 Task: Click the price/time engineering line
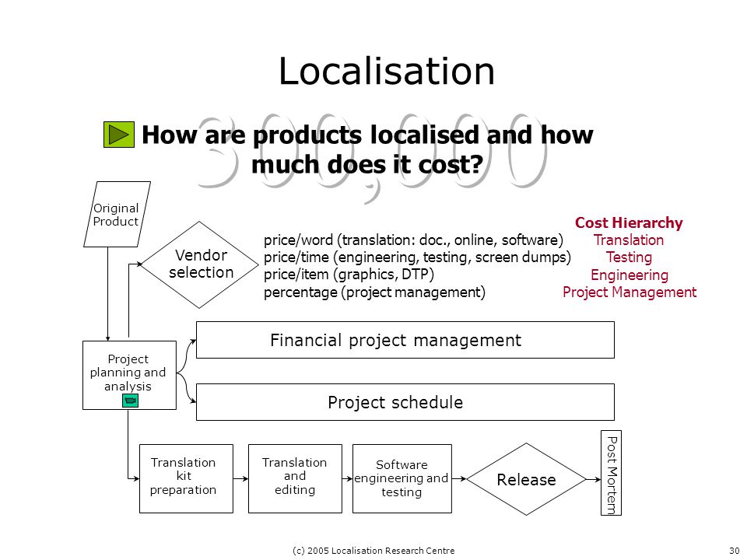[417, 257]
